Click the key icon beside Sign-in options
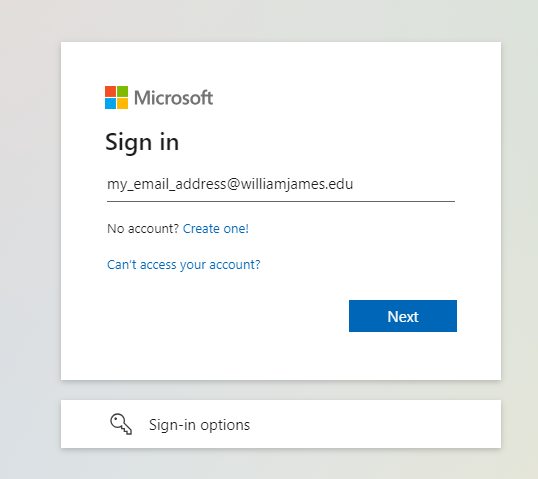The height and width of the screenshot is (479, 538). point(121,424)
